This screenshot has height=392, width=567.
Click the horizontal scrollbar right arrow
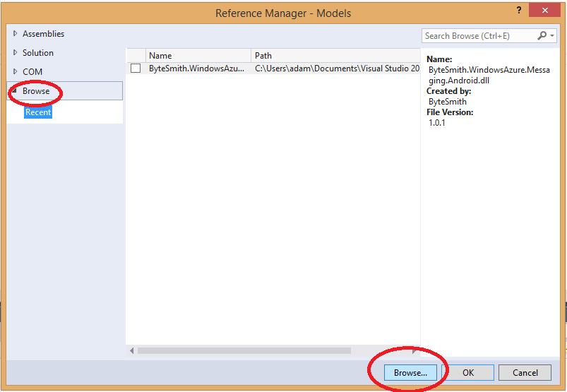414,350
